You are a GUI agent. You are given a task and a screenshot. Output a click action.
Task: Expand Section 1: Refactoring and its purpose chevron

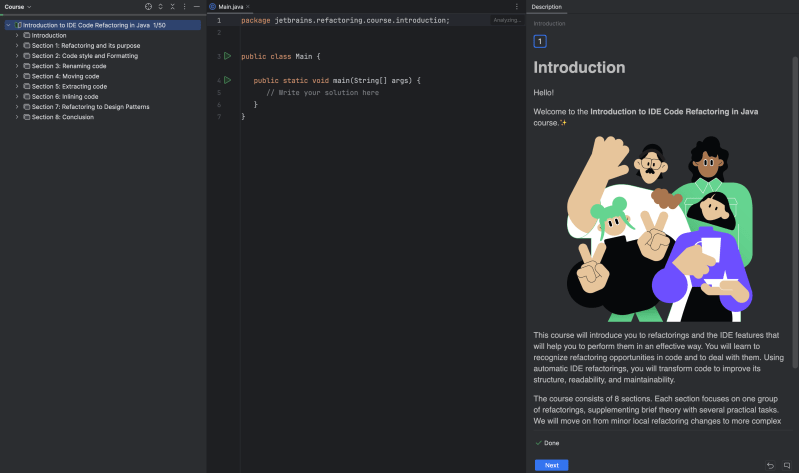click(x=17, y=45)
